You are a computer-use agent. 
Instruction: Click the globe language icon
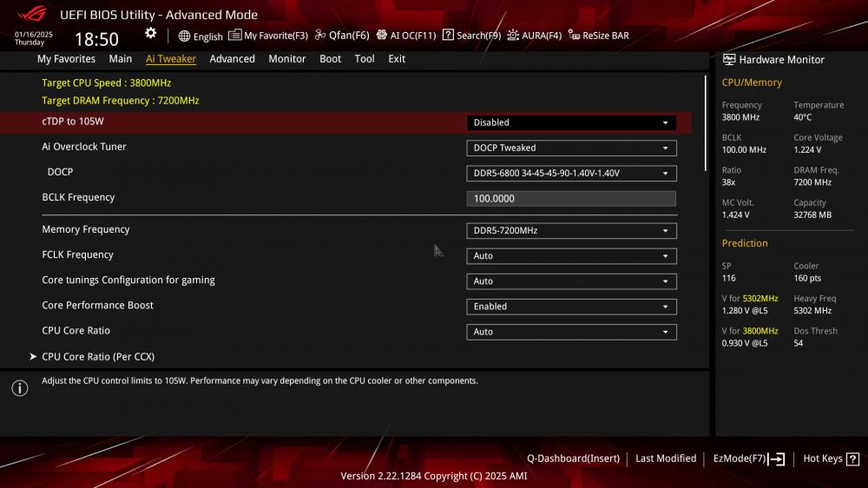(184, 36)
